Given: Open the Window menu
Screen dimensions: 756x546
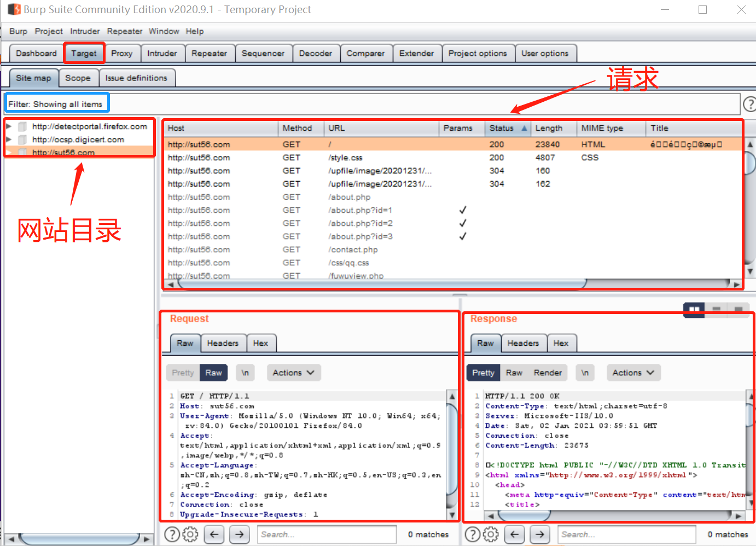Looking at the screenshot, I should pos(164,31).
